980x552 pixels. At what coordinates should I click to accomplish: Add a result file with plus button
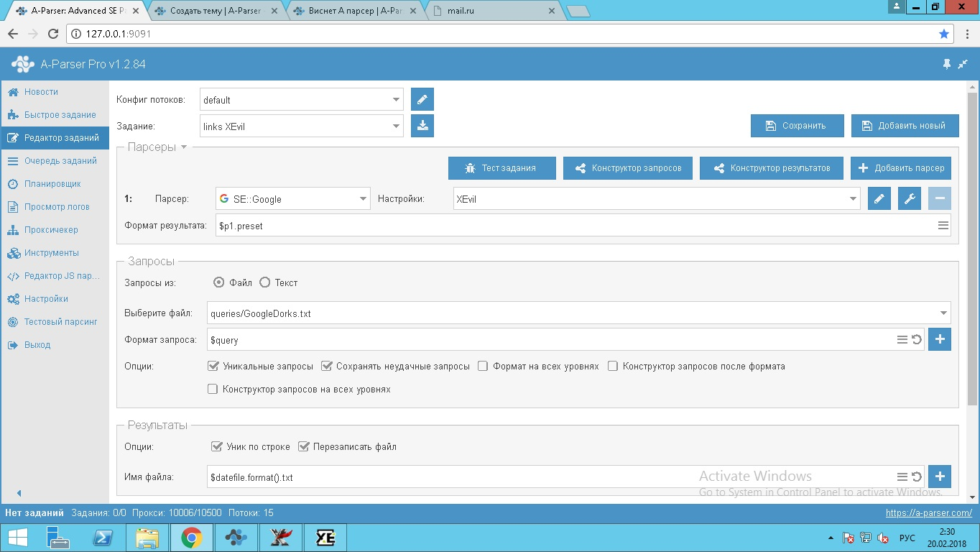tap(940, 476)
